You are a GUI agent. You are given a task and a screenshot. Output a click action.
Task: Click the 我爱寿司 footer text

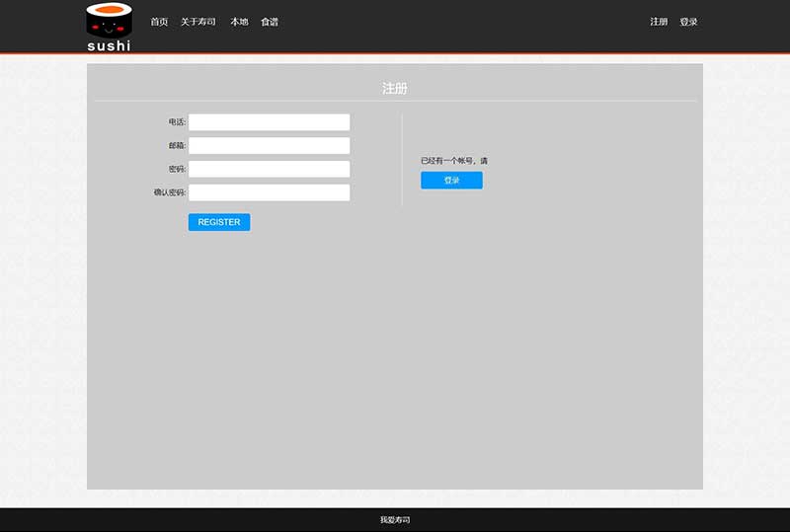tap(395, 520)
